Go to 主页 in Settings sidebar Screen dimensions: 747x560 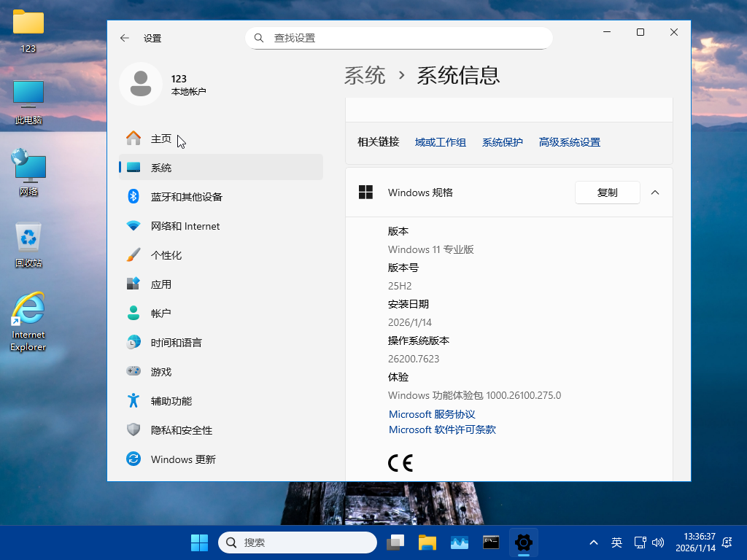click(160, 139)
